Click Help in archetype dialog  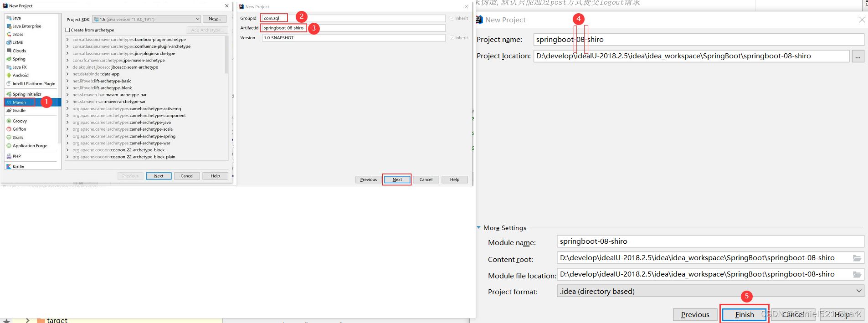pyautogui.click(x=215, y=176)
